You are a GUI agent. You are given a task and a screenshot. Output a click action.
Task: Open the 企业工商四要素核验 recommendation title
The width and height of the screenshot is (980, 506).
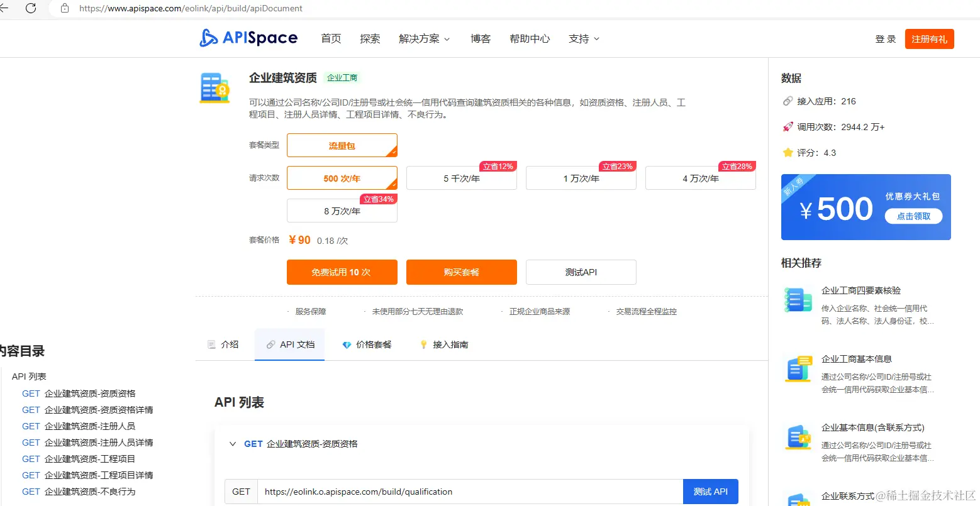coord(861,290)
